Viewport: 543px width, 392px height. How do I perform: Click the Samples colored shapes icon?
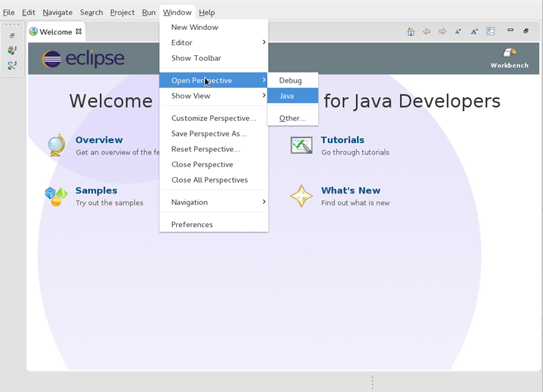[x=56, y=196]
